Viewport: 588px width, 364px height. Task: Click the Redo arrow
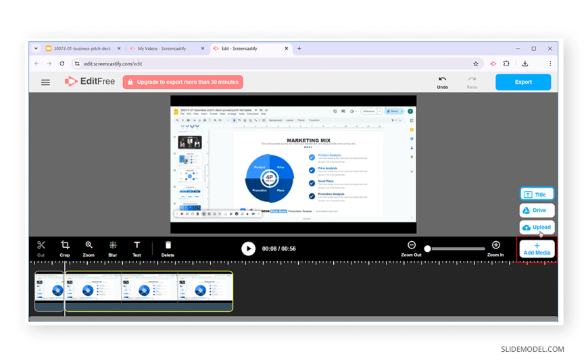pos(472,82)
